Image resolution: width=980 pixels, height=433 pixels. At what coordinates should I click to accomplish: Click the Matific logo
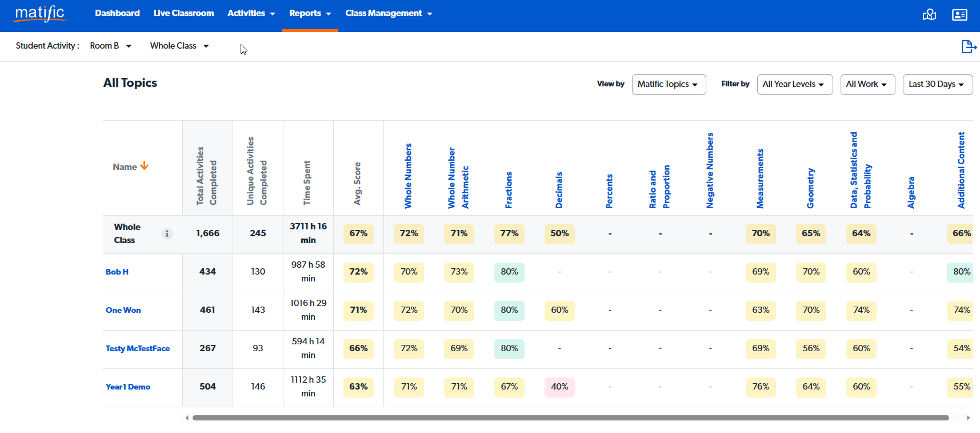point(40,13)
